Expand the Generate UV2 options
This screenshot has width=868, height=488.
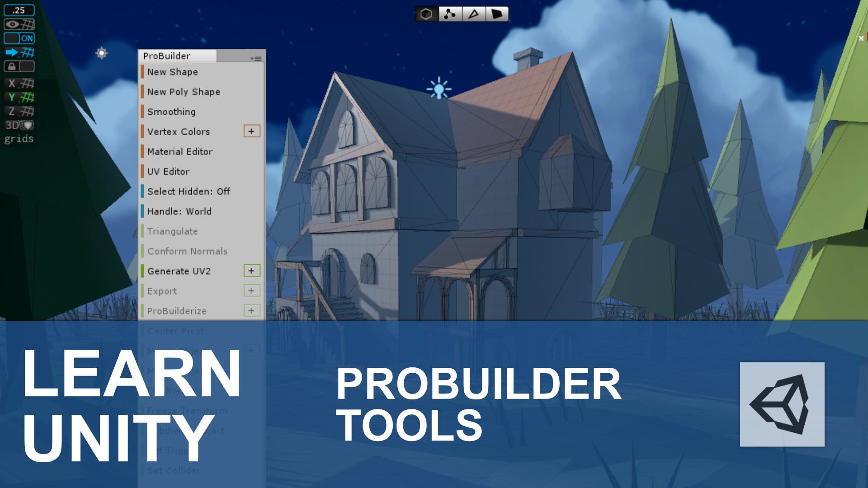pos(250,271)
